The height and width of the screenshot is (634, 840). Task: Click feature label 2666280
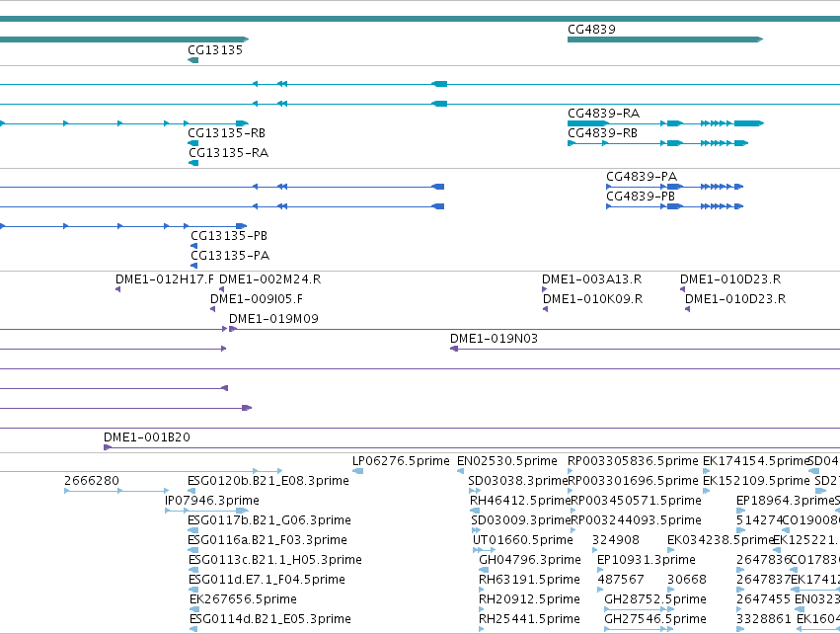pyautogui.click(x=92, y=481)
